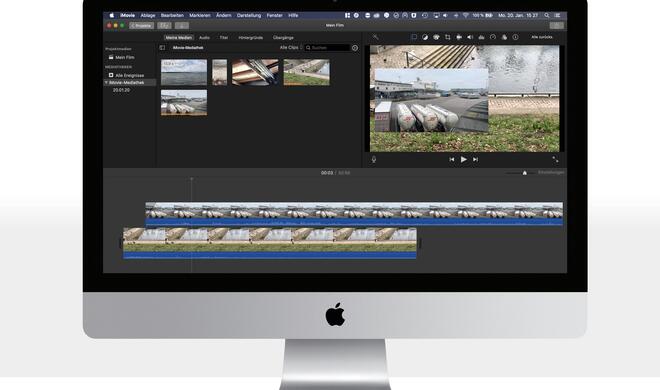This screenshot has height=390, width=660.
Task: Open the Alle Clips filter dropdown
Action: click(x=291, y=48)
